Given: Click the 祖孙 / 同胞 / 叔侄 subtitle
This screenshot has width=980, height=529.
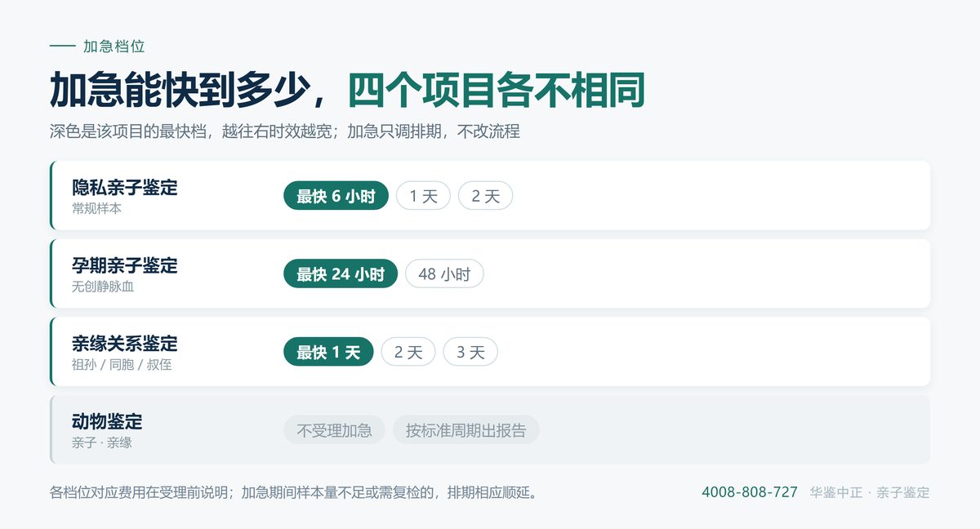Looking at the screenshot, I should 122,365.
